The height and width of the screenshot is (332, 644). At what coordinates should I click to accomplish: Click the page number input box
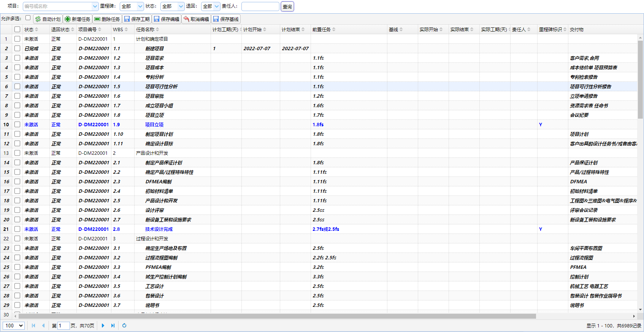pos(63,326)
